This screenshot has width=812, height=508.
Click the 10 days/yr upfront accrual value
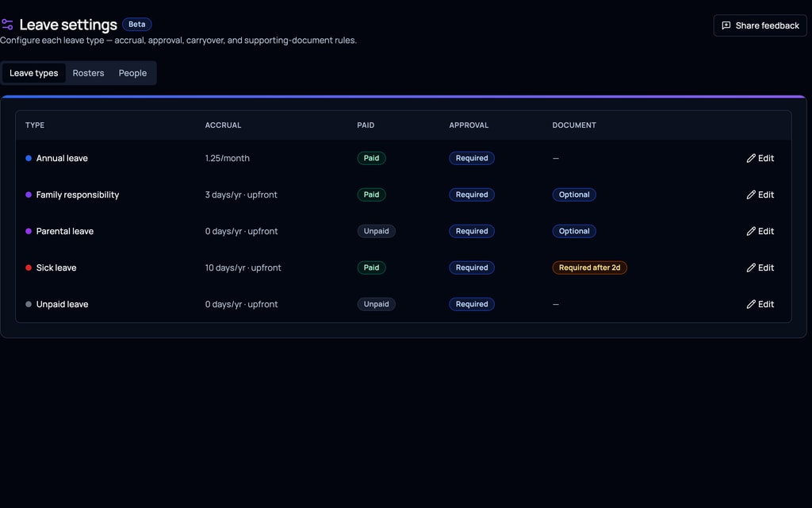(243, 268)
